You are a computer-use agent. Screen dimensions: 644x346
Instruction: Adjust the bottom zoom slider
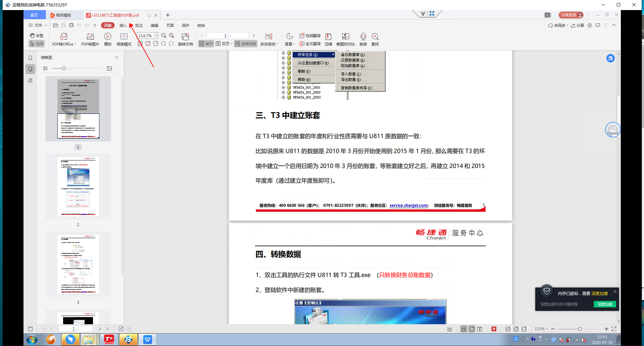[x=580, y=329]
